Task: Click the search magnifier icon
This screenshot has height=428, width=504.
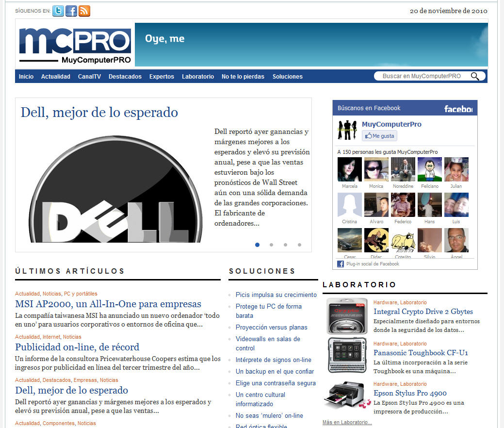Action: tap(475, 76)
